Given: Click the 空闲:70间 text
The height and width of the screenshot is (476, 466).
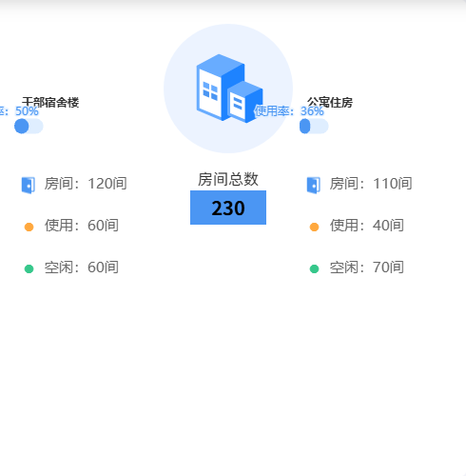Looking at the screenshot, I should point(367,268).
